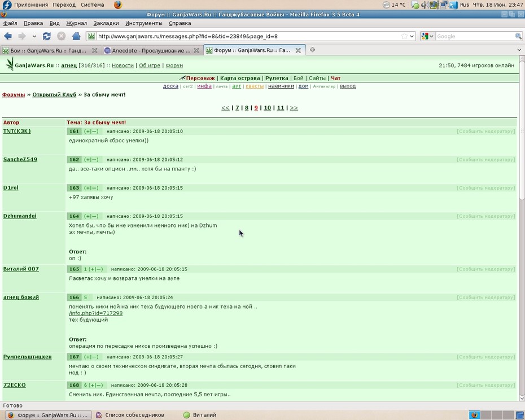Reload the page with the refresh icon
The height and width of the screenshot is (420, 525).
pos(46,36)
